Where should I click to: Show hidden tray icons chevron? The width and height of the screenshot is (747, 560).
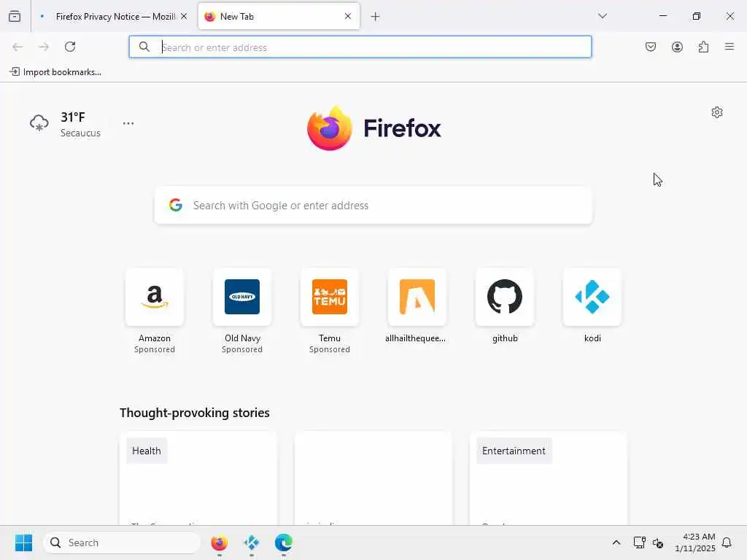pyautogui.click(x=616, y=542)
